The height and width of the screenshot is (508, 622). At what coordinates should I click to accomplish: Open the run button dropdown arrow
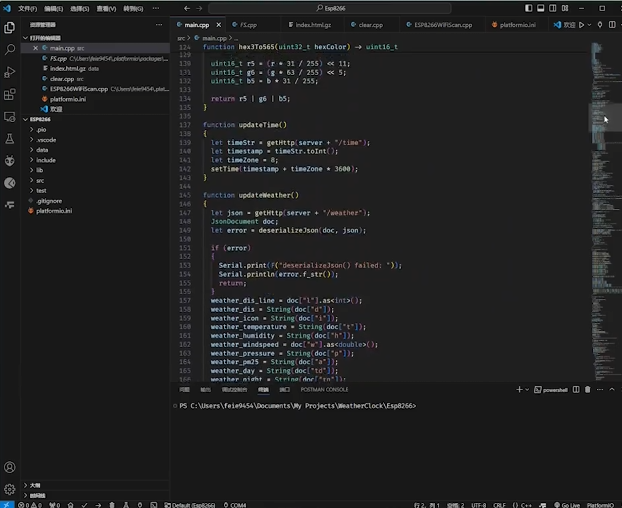coord(587,24)
